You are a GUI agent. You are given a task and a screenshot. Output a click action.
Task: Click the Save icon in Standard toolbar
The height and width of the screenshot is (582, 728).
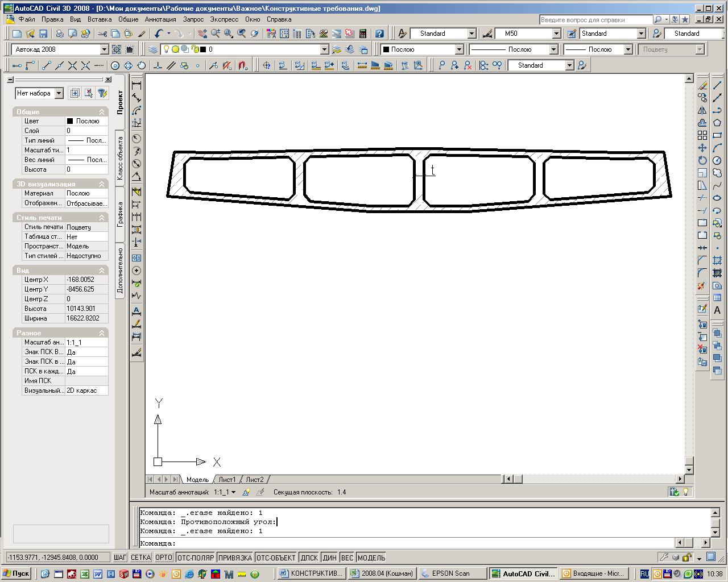(x=43, y=34)
